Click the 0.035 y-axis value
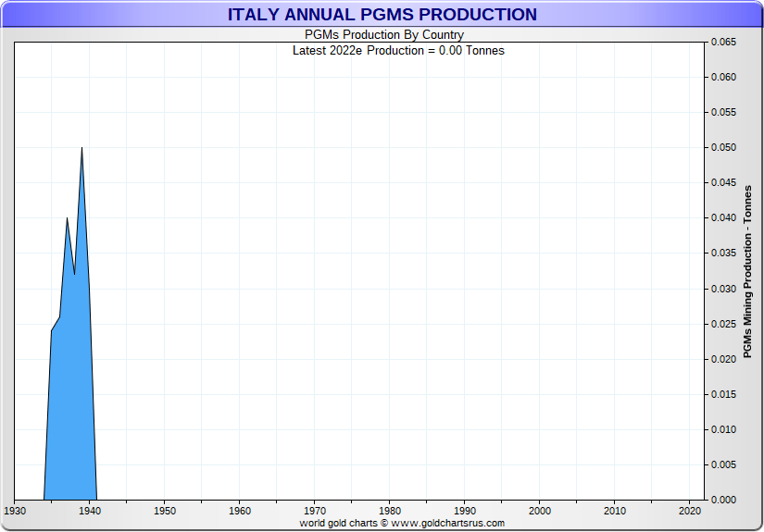Image resolution: width=764 pixels, height=532 pixels. (723, 254)
